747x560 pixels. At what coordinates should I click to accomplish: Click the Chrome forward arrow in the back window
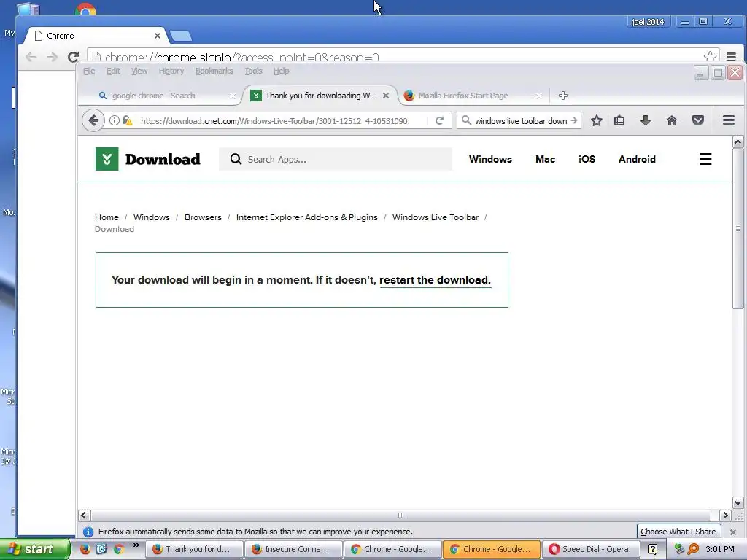[x=52, y=57]
